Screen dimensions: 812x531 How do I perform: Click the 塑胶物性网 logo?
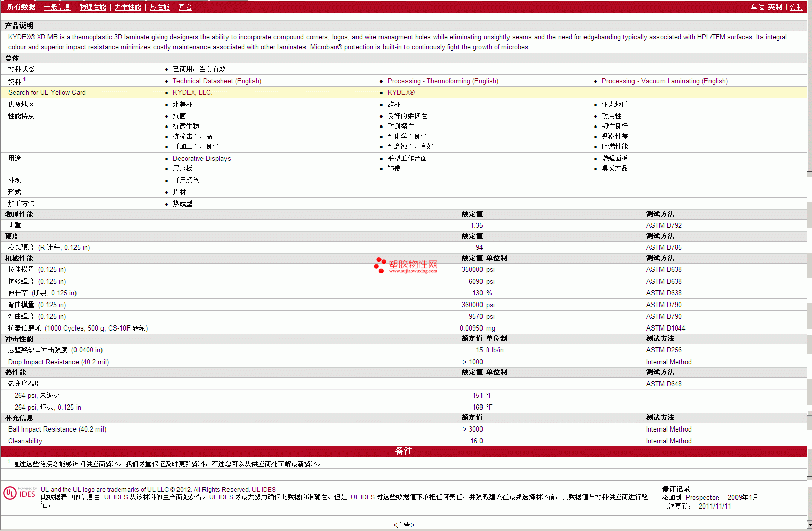pyautogui.click(x=406, y=265)
